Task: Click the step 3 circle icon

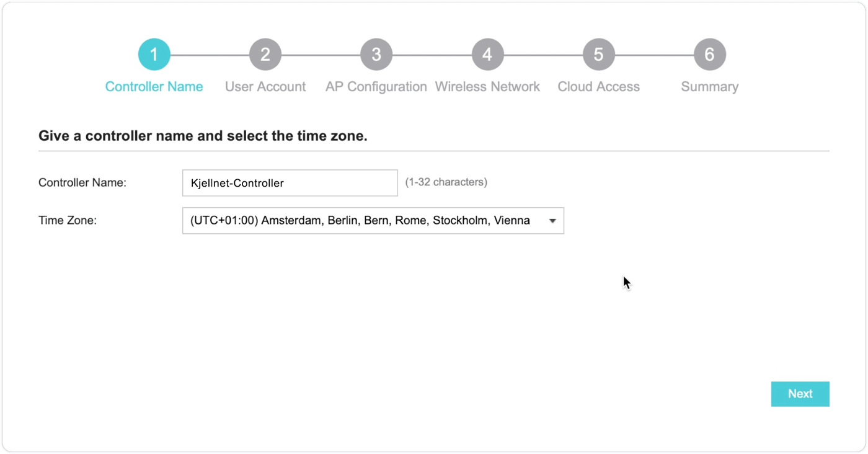Action: pos(376,55)
